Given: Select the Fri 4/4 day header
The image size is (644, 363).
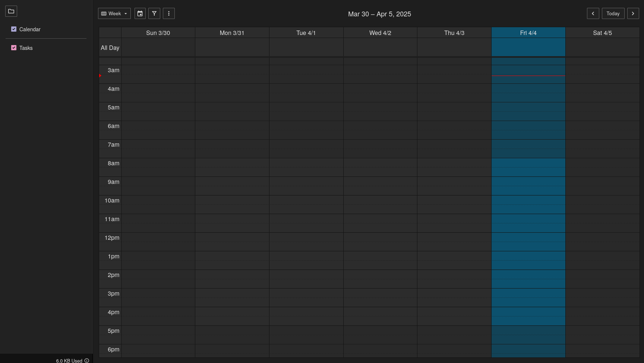Looking at the screenshot, I should pos(528,33).
